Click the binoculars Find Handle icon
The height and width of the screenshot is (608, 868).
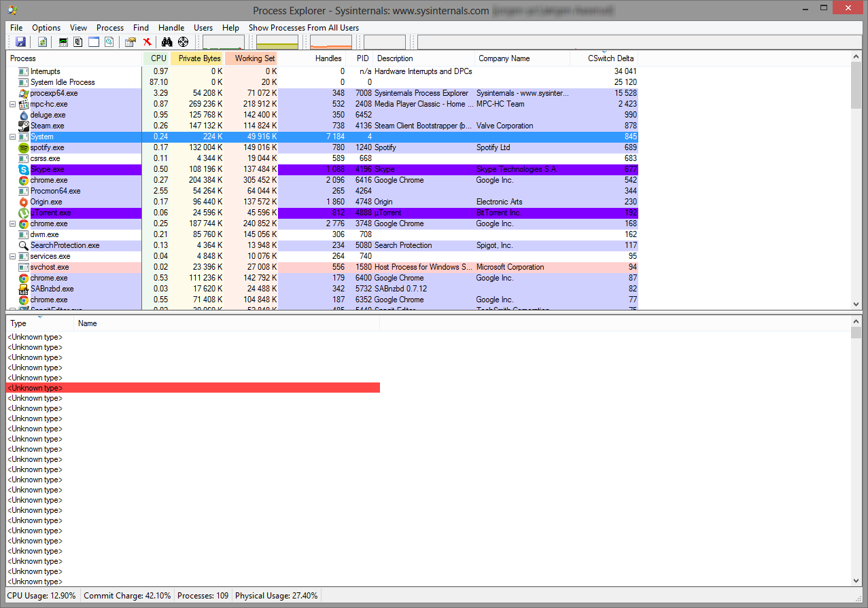coord(167,42)
